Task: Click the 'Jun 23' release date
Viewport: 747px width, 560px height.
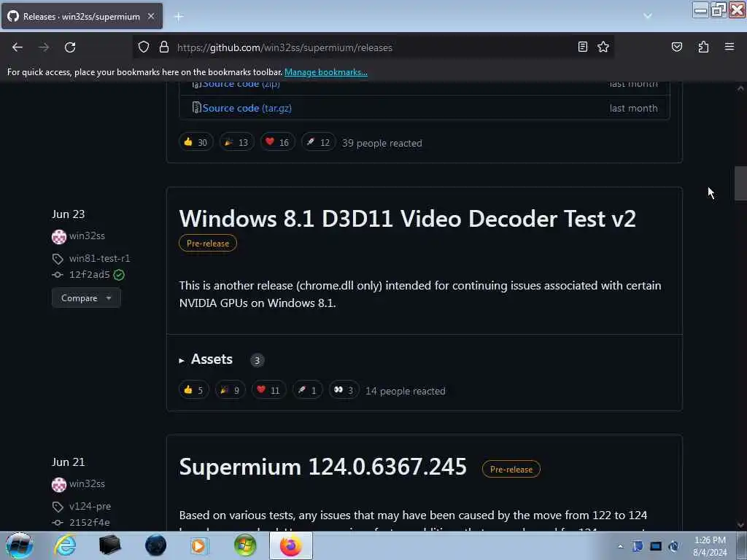Action: [68, 214]
